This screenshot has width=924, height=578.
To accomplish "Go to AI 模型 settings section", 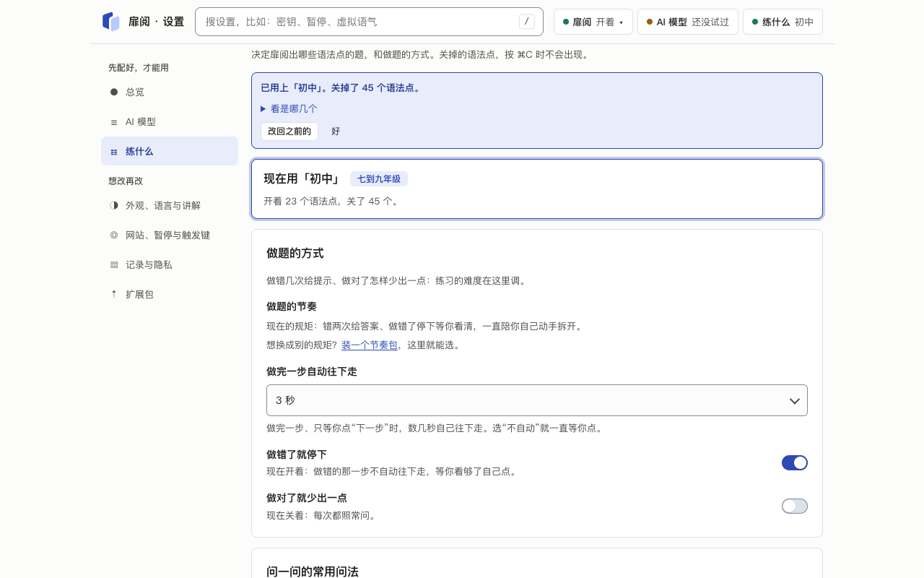I will coord(170,121).
